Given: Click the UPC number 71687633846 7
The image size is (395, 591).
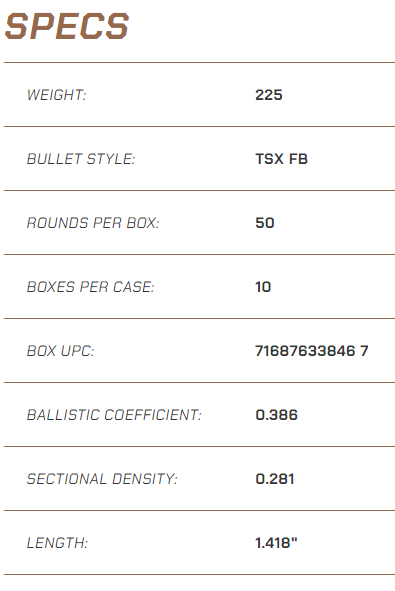Looking at the screenshot, I should (312, 351).
